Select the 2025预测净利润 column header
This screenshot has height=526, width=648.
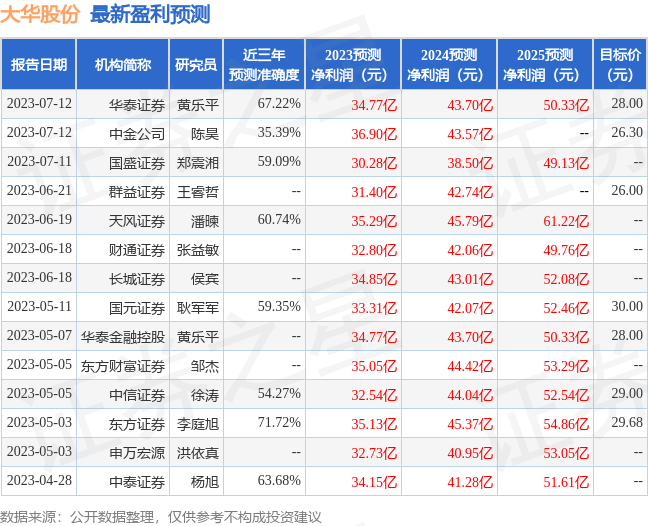545,64
